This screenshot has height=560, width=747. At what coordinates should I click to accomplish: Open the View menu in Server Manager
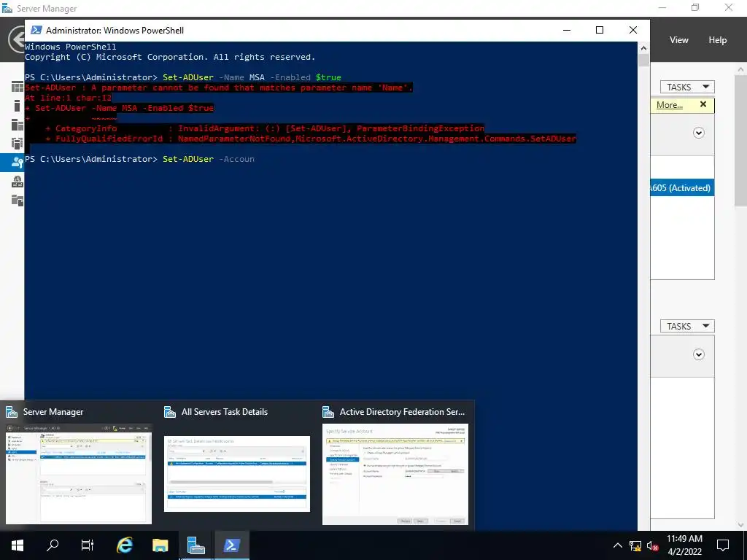(679, 40)
